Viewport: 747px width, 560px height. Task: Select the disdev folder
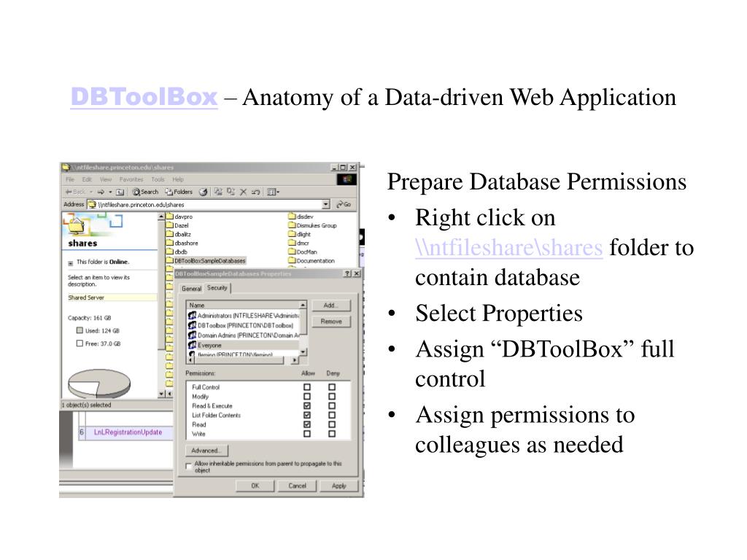tap(301, 217)
